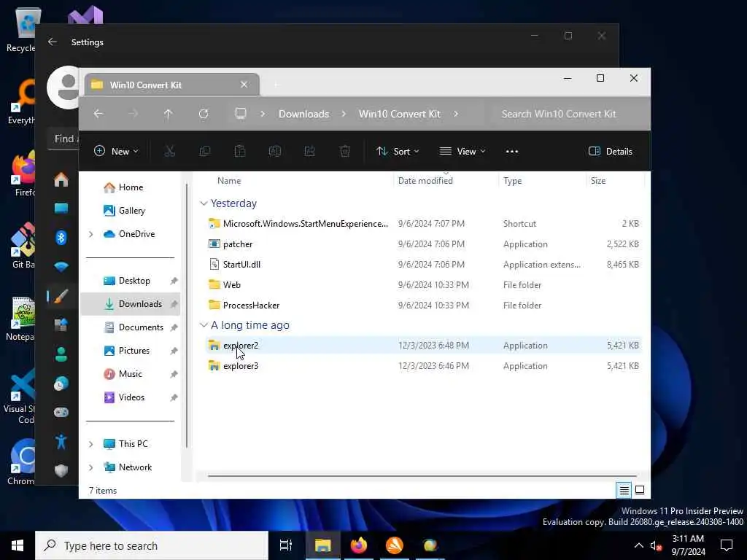Screen dimensions: 747x560
Task: Collapse the Yesterday group
Action: coord(204,203)
